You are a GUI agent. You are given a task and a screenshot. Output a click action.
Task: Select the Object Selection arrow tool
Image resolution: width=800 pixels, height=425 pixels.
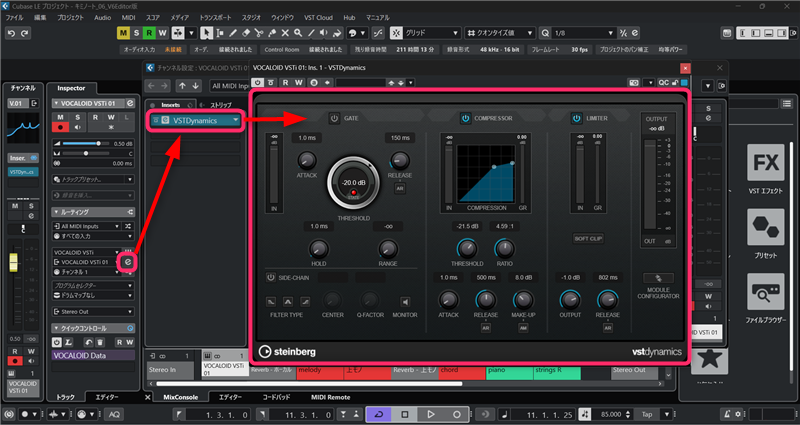click(206, 33)
